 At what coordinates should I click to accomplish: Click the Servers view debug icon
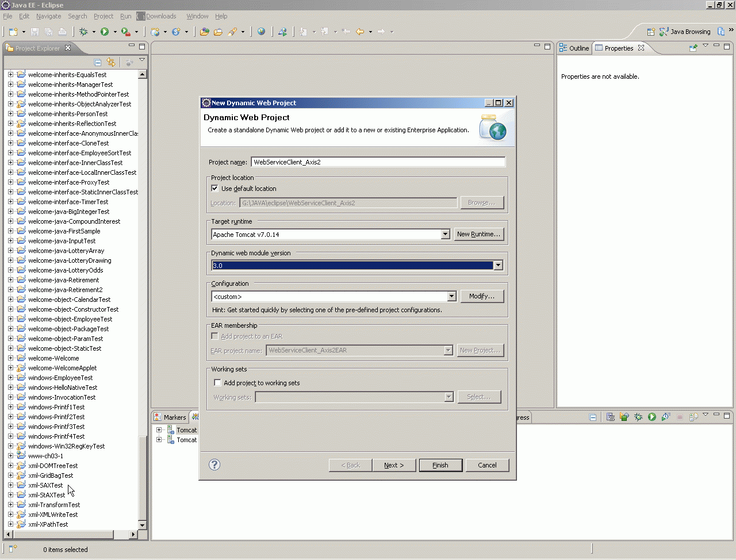click(638, 417)
